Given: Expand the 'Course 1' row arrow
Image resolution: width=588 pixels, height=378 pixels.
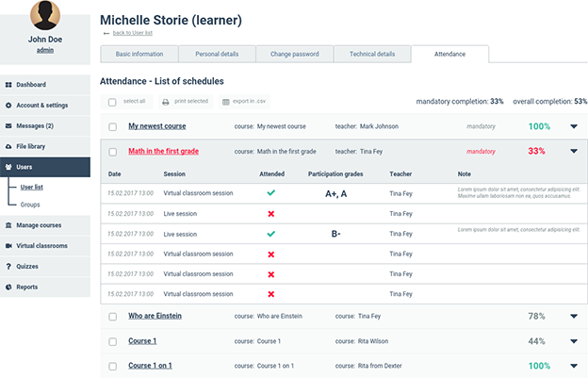Looking at the screenshot, I should [x=573, y=341].
